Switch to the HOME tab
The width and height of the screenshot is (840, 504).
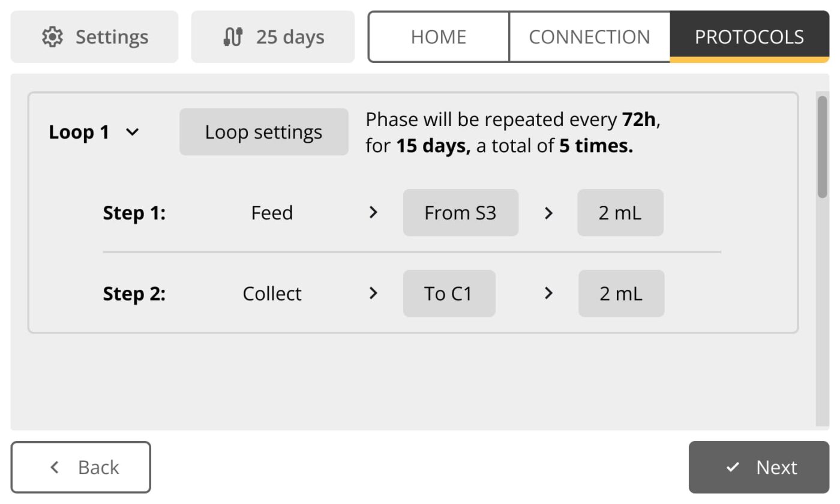[x=439, y=37]
